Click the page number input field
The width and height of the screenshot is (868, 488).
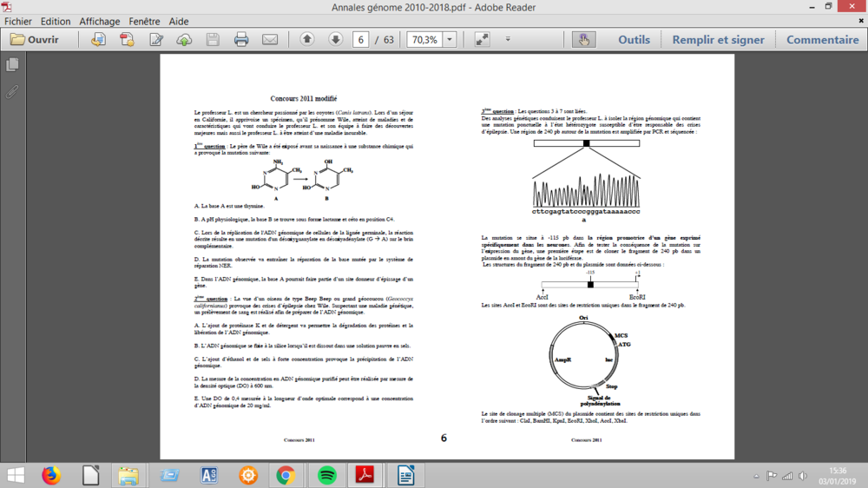coord(361,40)
